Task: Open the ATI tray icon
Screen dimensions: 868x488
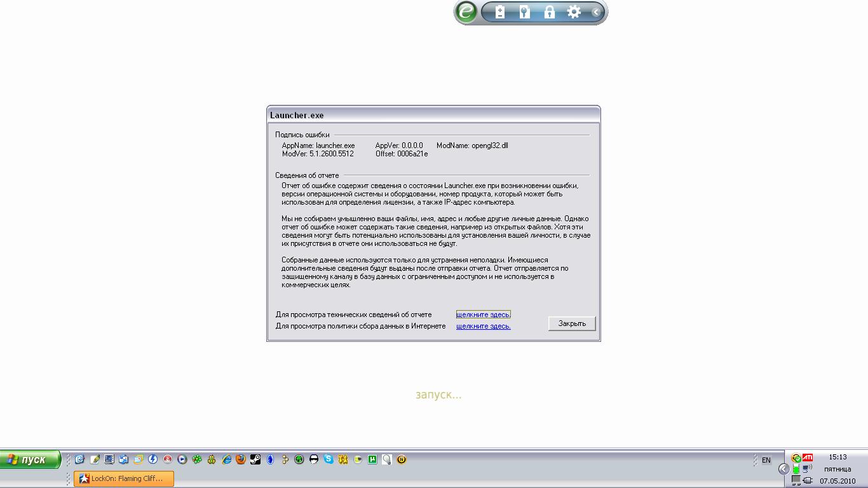Action: click(808, 457)
